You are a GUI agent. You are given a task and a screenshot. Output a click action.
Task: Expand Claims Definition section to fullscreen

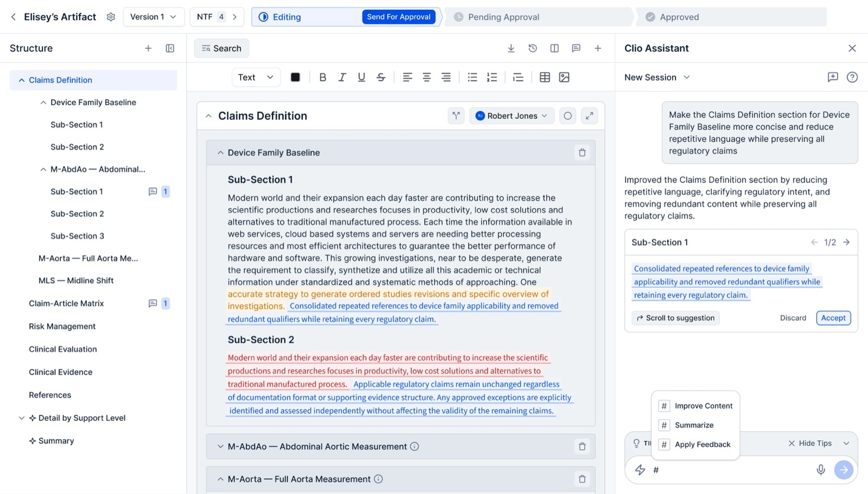(x=589, y=116)
